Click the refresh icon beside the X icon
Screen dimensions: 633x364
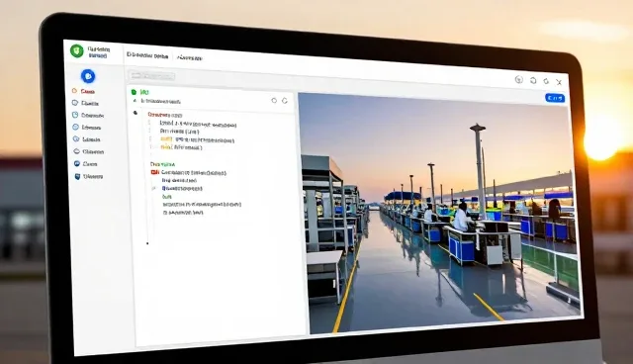coord(546,81)
